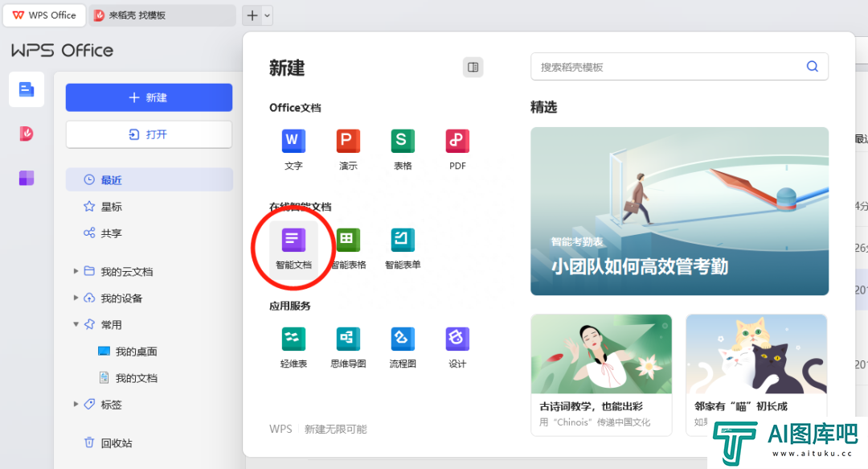Toggle the new-panel layout icon
The height and width of the screenshot is (469, 868).
pos(473,67)
